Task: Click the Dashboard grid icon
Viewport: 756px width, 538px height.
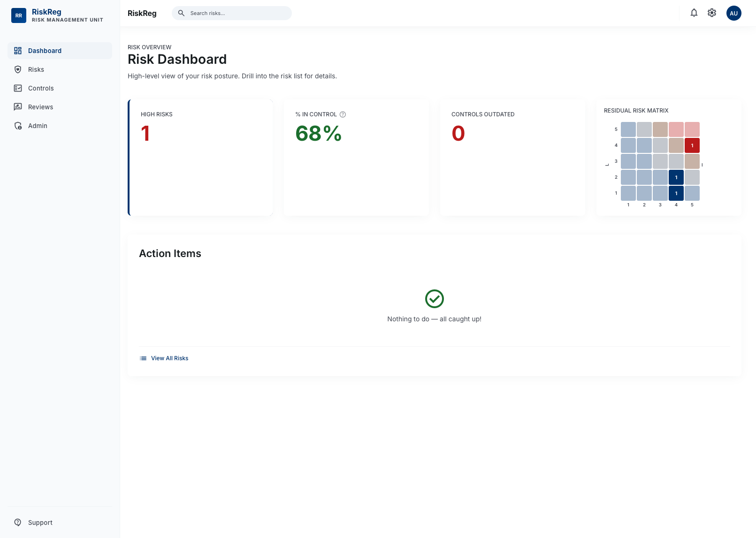Action: click(x=18, y=50)
